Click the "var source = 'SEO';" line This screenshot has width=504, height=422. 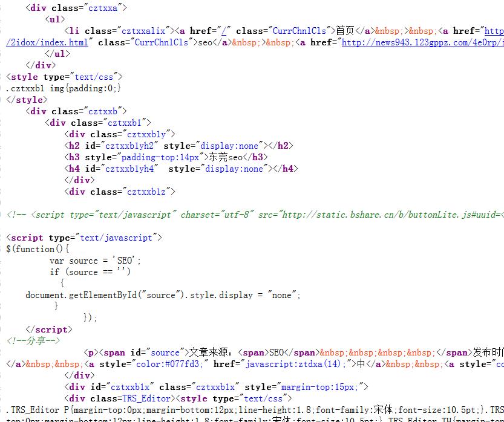pyautogui.click(x=95, y=261)
